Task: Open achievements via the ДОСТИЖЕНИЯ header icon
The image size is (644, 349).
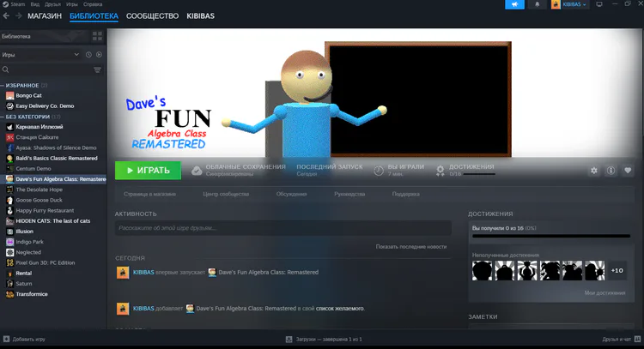Action: click(440, 171)
